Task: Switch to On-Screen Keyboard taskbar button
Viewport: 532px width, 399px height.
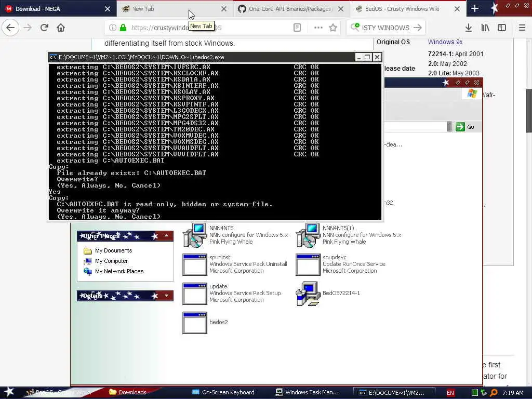Action: tap(223, 393)
